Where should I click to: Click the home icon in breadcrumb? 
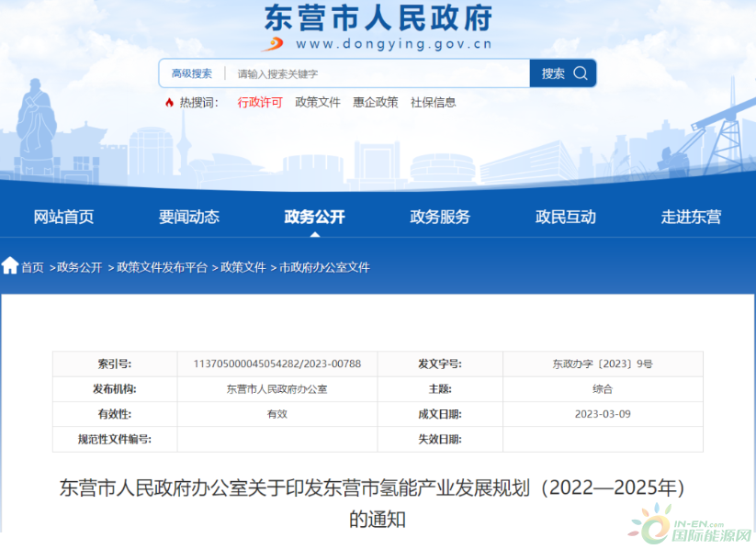[x=10, y=266]
